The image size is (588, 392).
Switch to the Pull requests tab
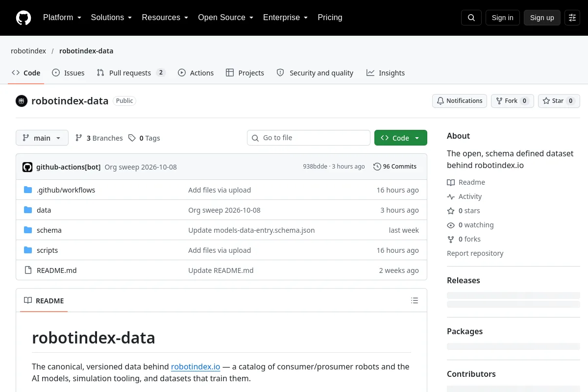[x=131, y=73]
